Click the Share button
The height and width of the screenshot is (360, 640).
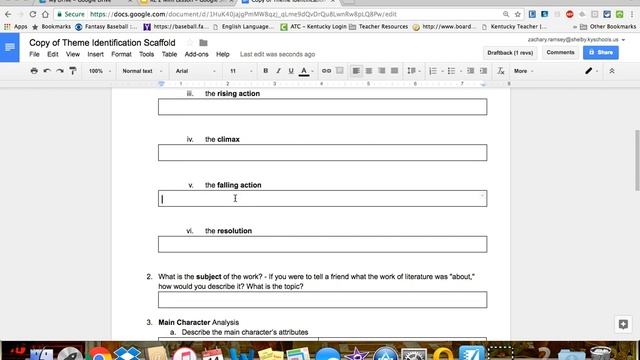coord(601,52)
